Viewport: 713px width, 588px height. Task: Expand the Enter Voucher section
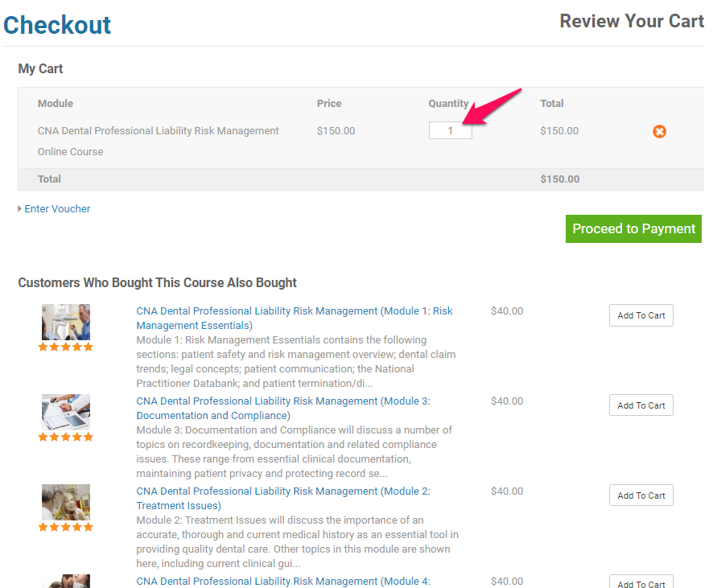tap(57, 208)
